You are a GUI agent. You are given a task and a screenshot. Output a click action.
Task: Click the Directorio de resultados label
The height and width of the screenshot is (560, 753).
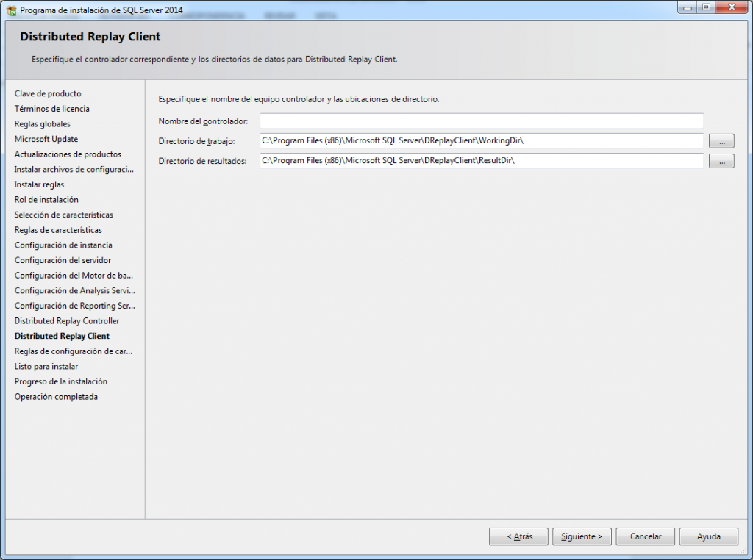click(x=202, y=161)
